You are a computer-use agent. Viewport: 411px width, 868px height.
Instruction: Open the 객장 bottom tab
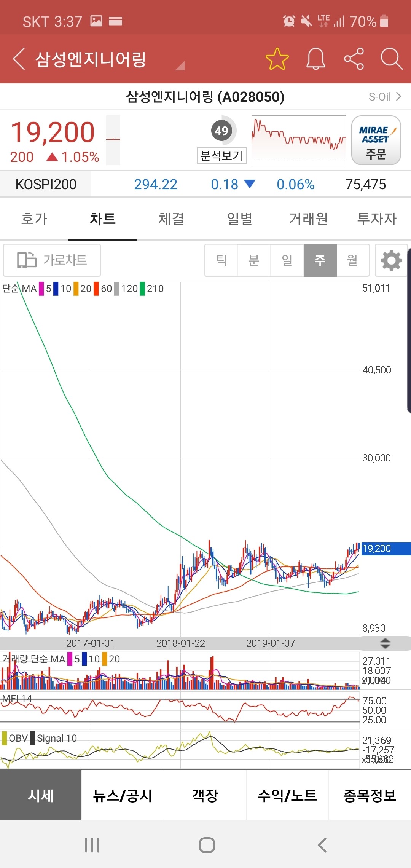205,796
